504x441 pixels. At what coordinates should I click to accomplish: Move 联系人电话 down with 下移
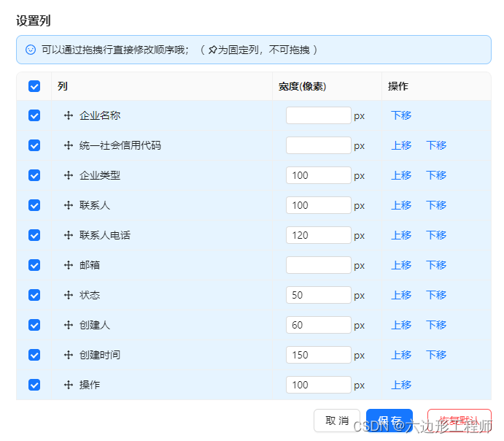click(x=436, y=235)
